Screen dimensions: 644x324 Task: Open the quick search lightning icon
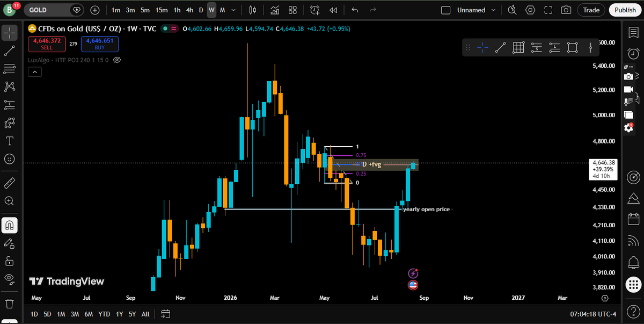(x=512, y=10)
